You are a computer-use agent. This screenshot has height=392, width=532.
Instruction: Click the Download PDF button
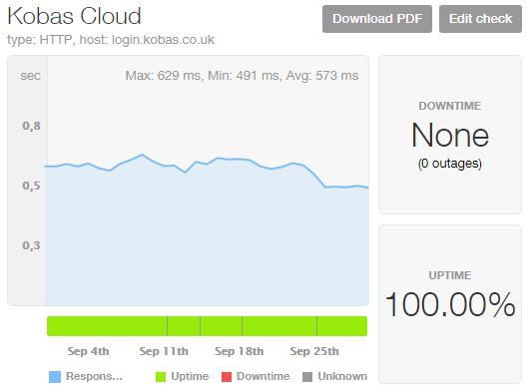coord(377,19)
